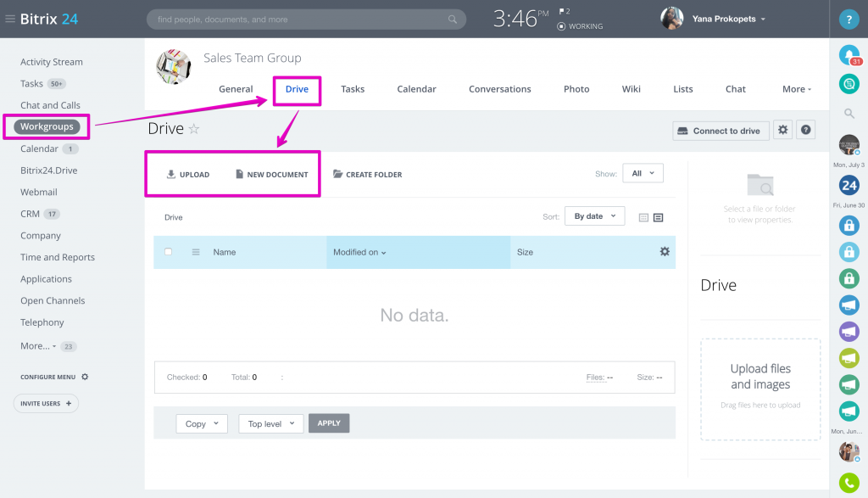The image size is (868, 498).
Task: Open the Wiki tab
Action: point(631,89)
